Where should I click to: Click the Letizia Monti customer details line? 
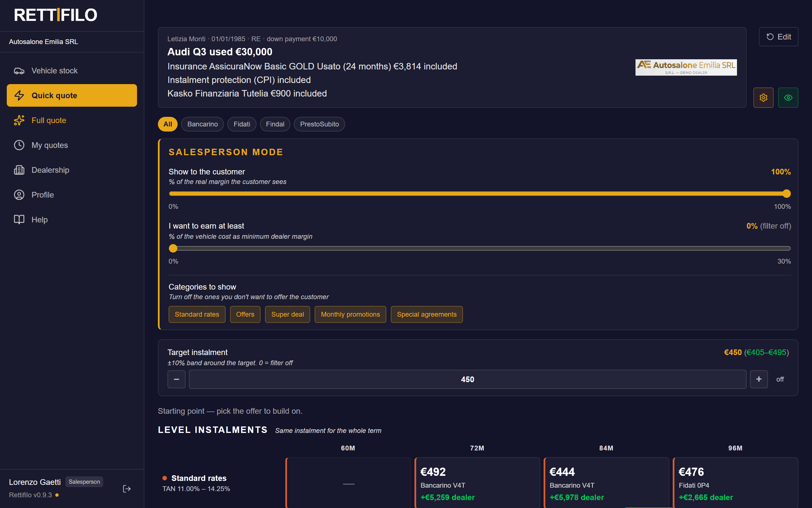(252, 39)
